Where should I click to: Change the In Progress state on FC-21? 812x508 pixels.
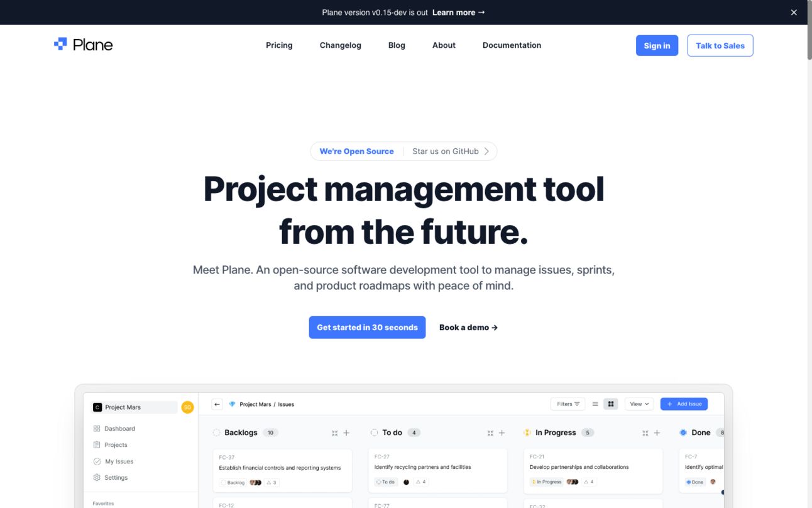pos(546,482)
